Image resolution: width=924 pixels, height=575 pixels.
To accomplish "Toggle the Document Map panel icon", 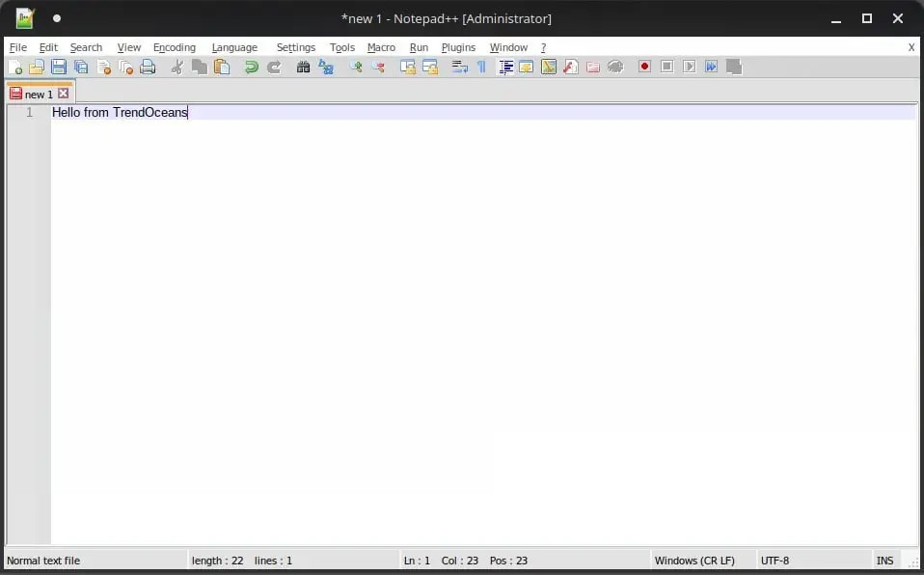I will [549, 67].
